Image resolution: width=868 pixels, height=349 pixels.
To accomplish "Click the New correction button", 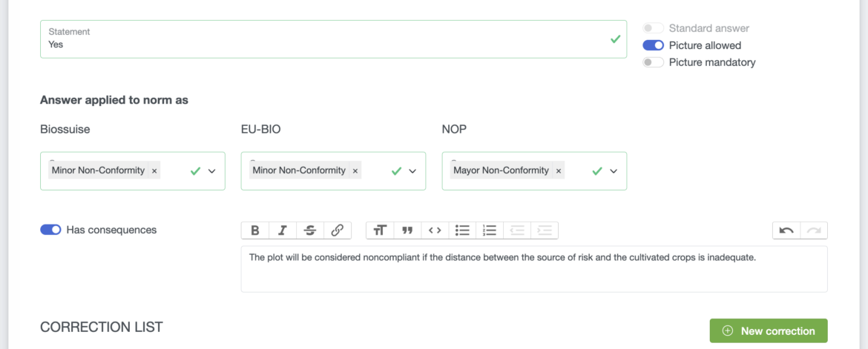I will coord(769,331).
